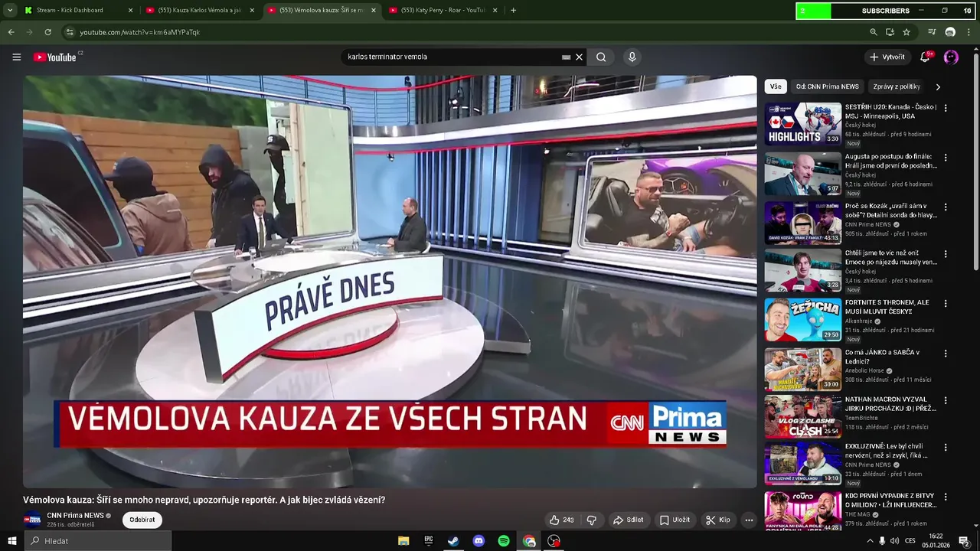Open the install/cast icon in the address bar
The height and width of the screenshot is (551, 980).
tap(890, 32)
